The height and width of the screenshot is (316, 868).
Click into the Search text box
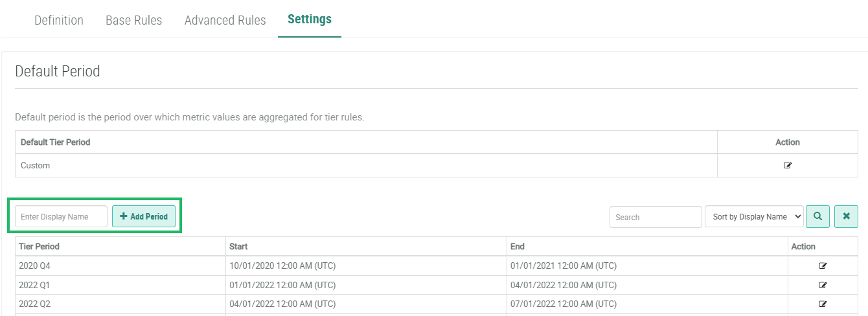click(655, 217)
